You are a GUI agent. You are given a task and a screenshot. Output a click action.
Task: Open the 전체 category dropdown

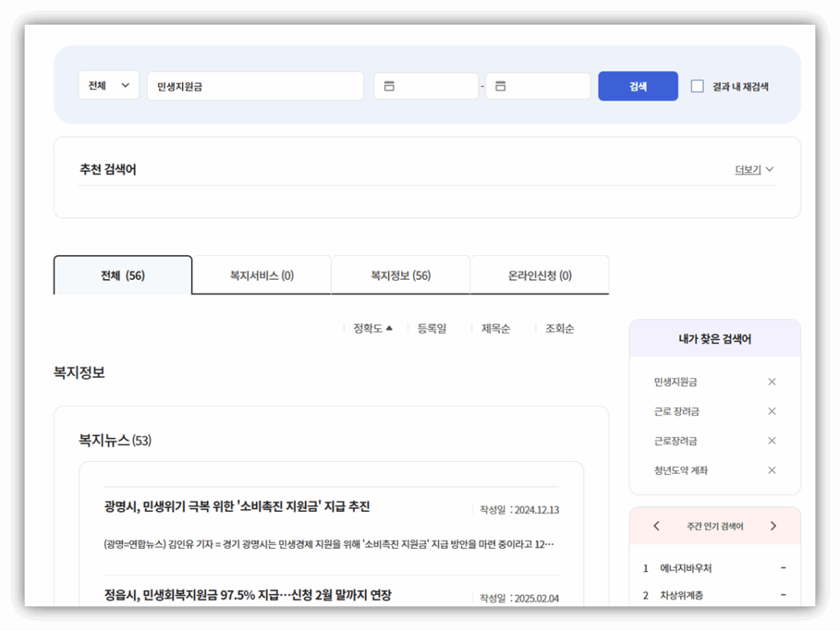[109, 85]
